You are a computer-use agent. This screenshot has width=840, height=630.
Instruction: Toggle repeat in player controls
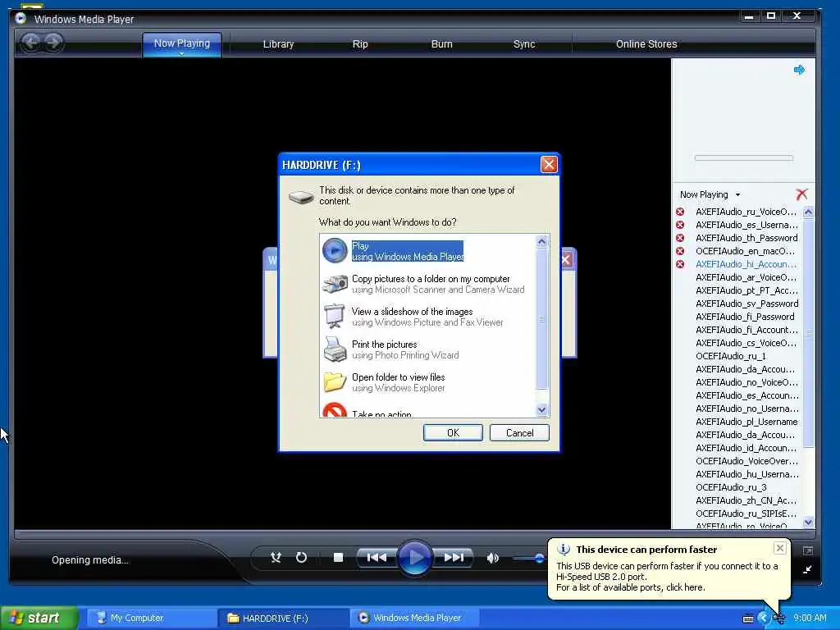pyautogui.click(x=301, y=558)
